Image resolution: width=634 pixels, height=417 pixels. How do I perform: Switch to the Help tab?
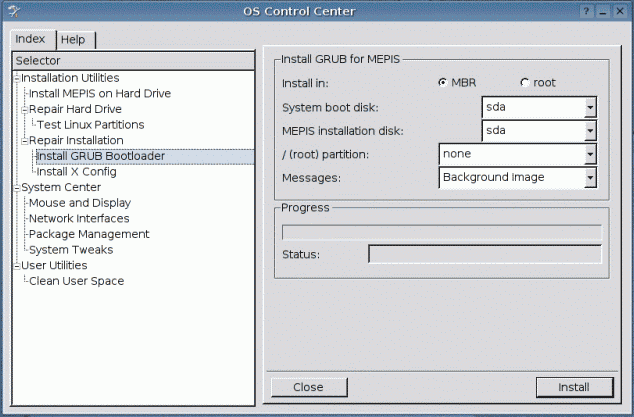coord(76,40)
